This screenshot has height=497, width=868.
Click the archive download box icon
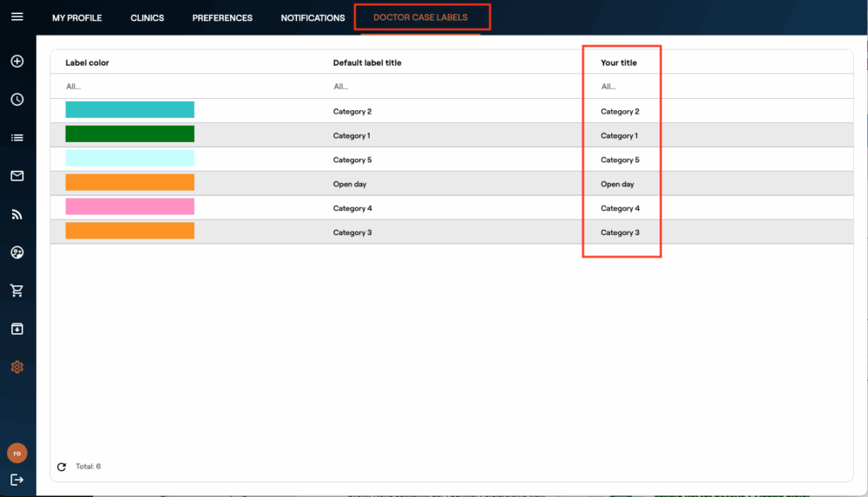[17, 329]
